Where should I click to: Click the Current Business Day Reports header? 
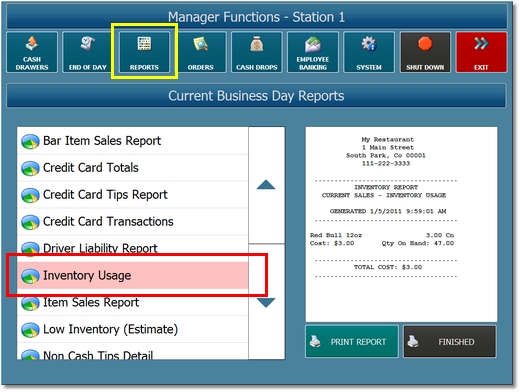(x=256, y=96)
